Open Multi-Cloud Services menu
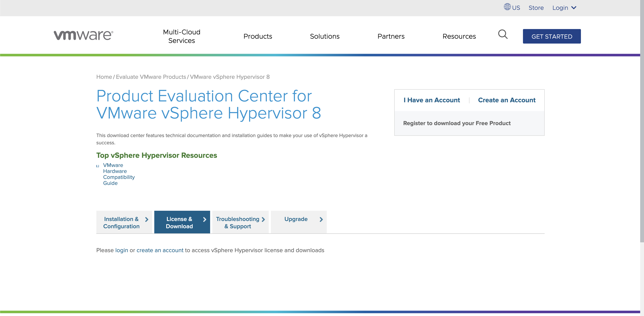This screenshot has height=316, width=644. pos(182,36)
